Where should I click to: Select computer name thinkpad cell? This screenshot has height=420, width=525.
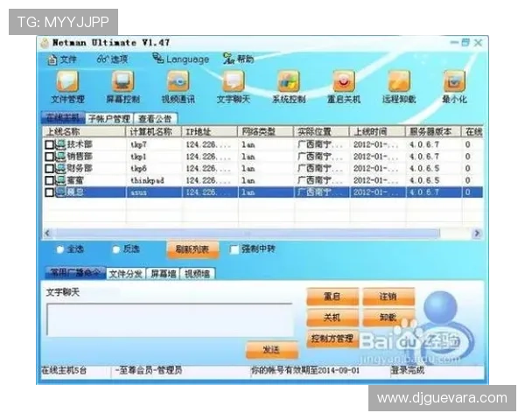coord(147,180)
